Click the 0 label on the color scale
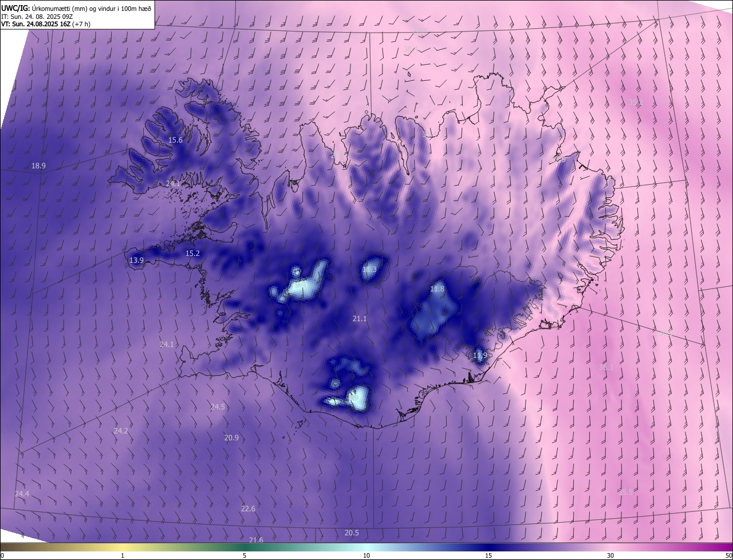Image resolution: width=733 pixels, height=560 pixels. 2,555
